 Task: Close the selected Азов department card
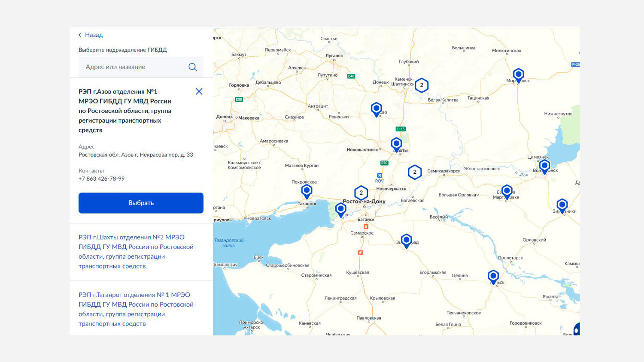pos(199,91)
